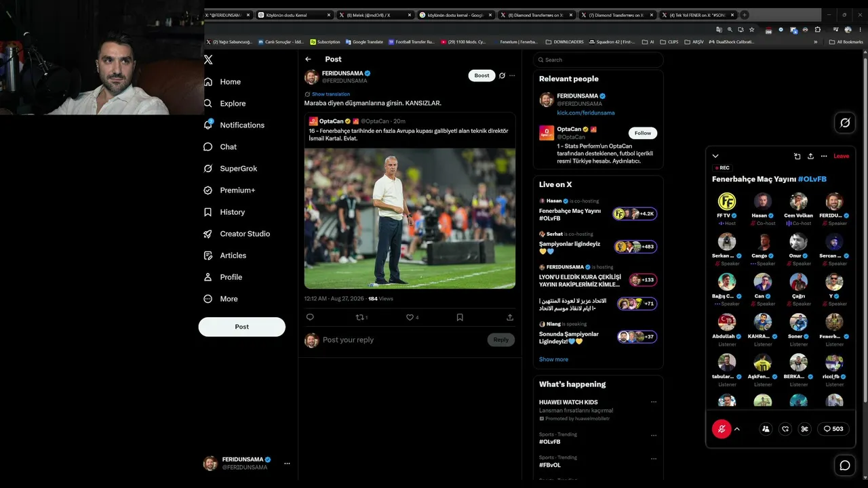This screenshot has width=868, height=488.
Task: Open the floating Grok button
Action: [845, 123]
